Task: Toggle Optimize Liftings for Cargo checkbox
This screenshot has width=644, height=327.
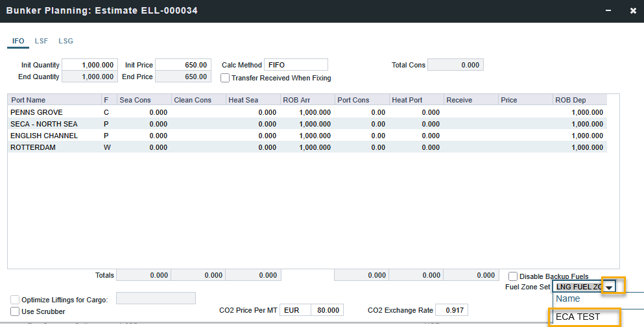Action: pos(15,300)
